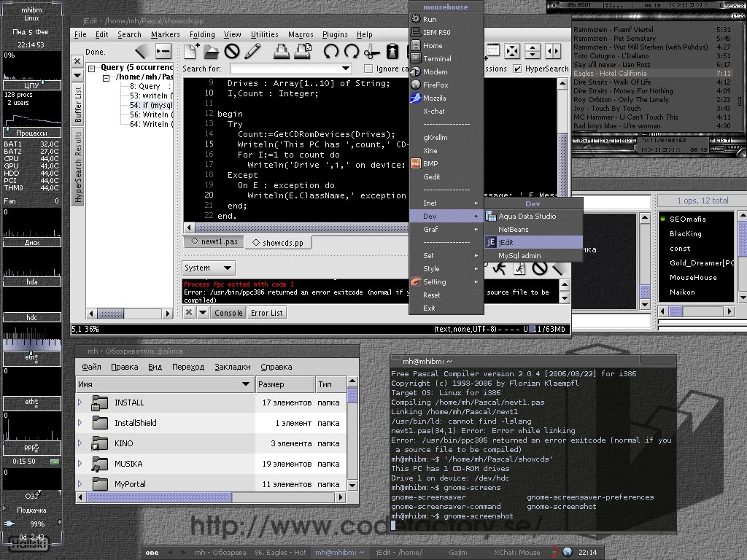
Task: Open the Folding menu in jEdit
Action: click(x=202, y=34)
